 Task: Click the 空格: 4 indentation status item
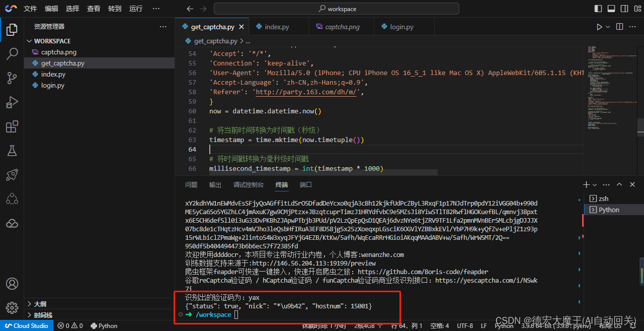coord(440,326)
